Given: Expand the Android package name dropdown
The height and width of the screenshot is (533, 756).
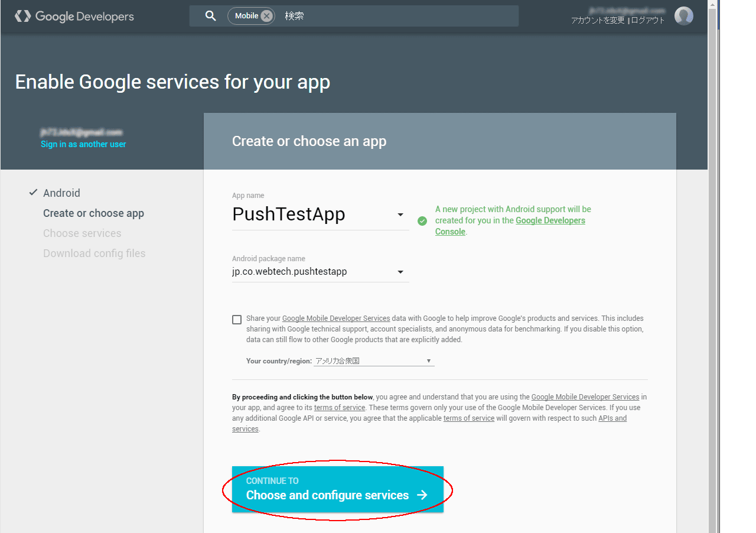Looking at the screenshot, I should 400,272.
